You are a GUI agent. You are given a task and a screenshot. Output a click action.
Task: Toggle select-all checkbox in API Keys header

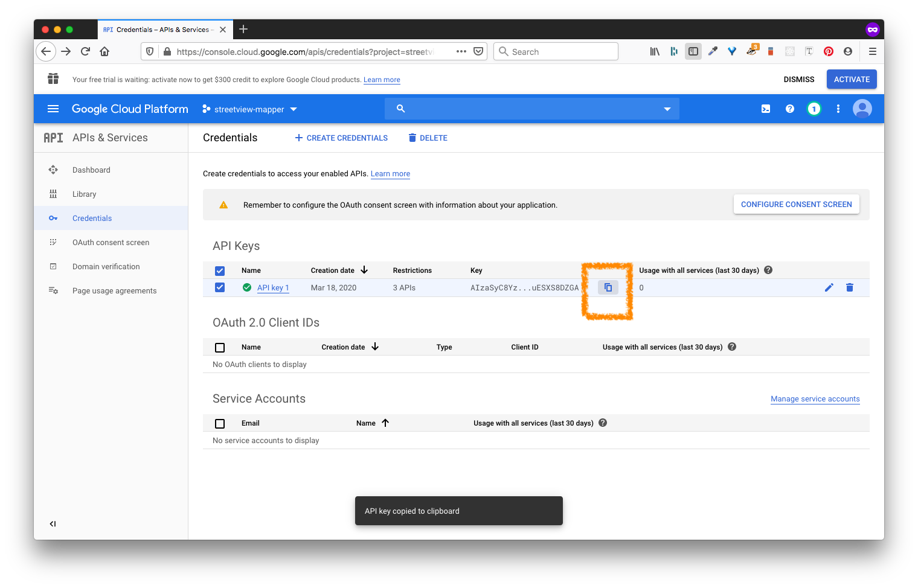click(220, 271)
